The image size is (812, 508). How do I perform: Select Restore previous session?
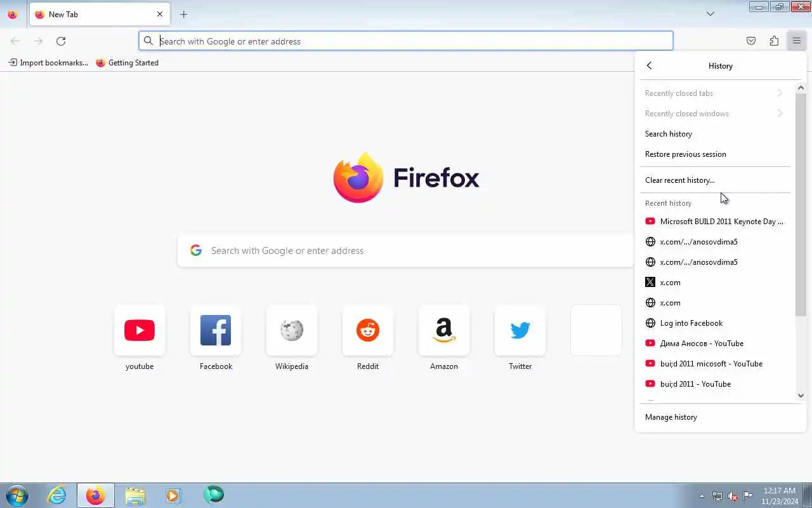pos(714,154)
